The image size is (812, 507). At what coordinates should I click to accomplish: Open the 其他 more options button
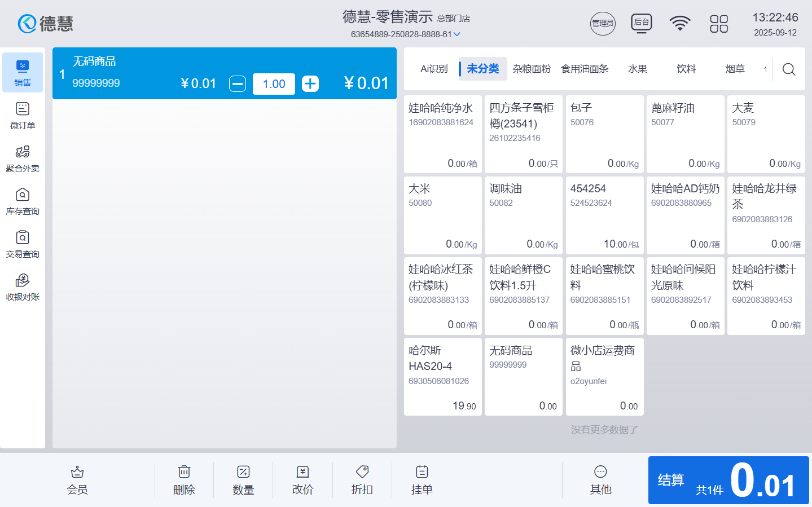click(600, 480)
